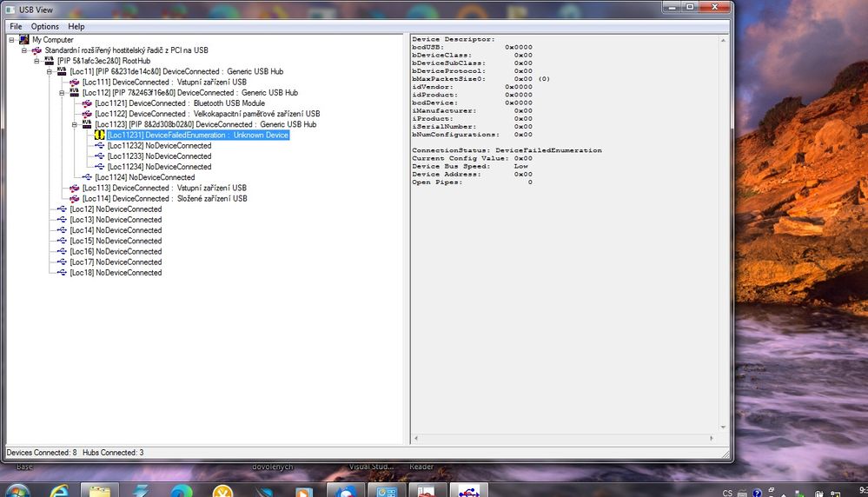
Task: Open the Windows Start orb
Action: pos(17,491)
